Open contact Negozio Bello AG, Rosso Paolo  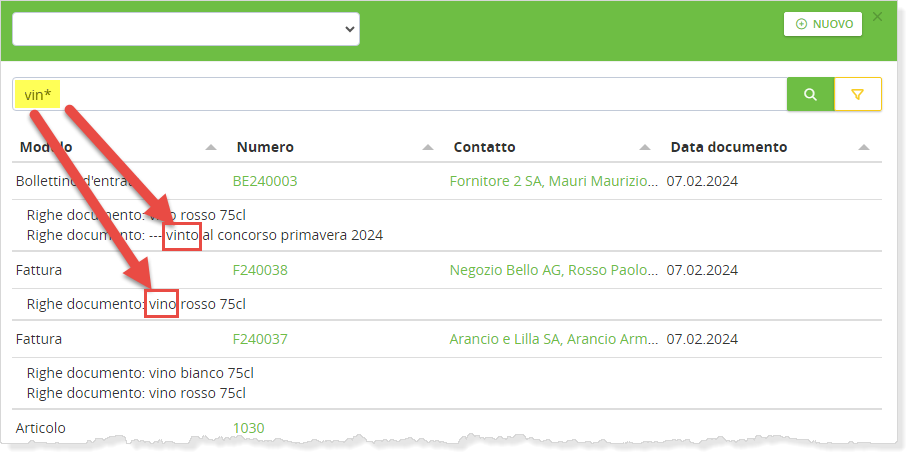point(554,270)
